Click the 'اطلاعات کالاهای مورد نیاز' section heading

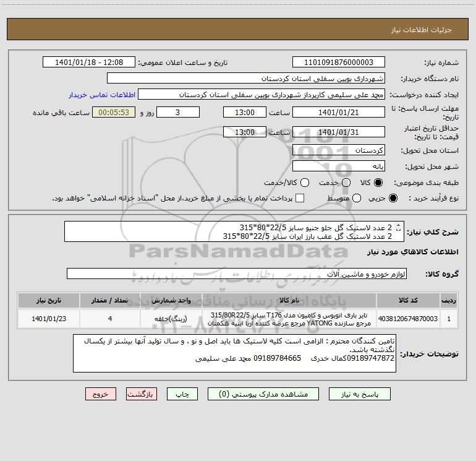tap(413, 252)
